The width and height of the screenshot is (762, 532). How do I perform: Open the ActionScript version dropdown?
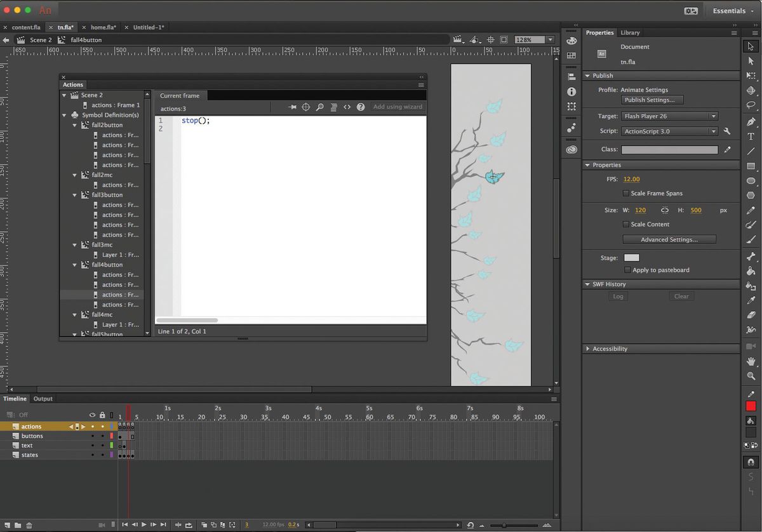point(713,131)
